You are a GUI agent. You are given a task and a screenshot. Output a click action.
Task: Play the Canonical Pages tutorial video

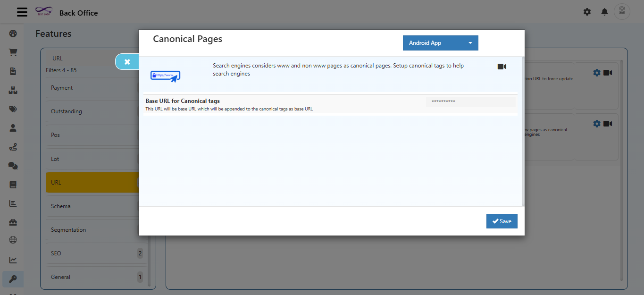point(502,66)
